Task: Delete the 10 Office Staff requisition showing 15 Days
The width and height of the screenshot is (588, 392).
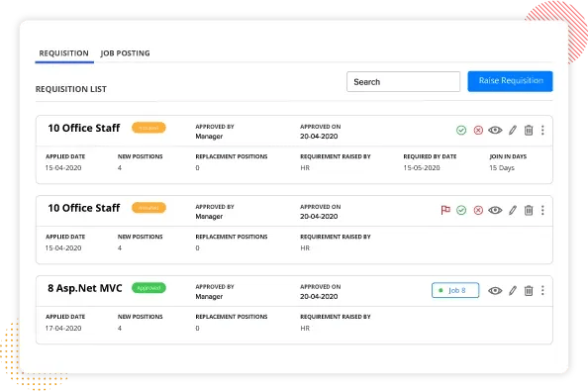Action: coord(529,130)
